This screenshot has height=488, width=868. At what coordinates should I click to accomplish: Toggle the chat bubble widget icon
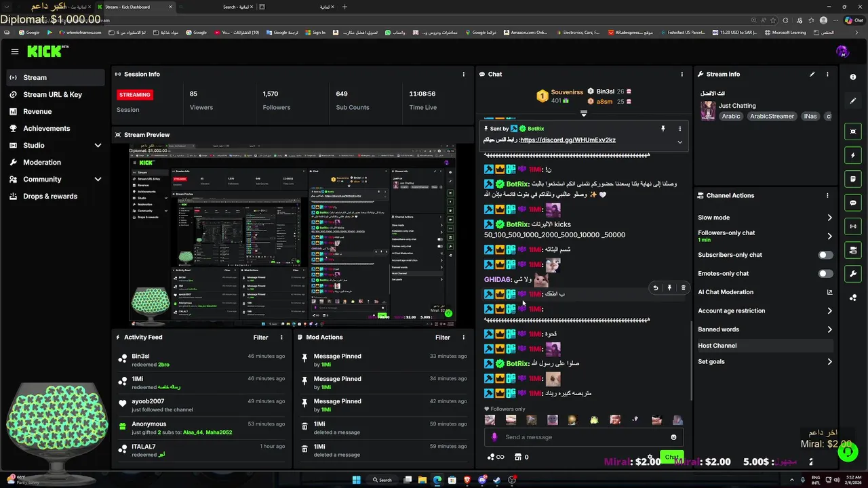tap(853, 203)
